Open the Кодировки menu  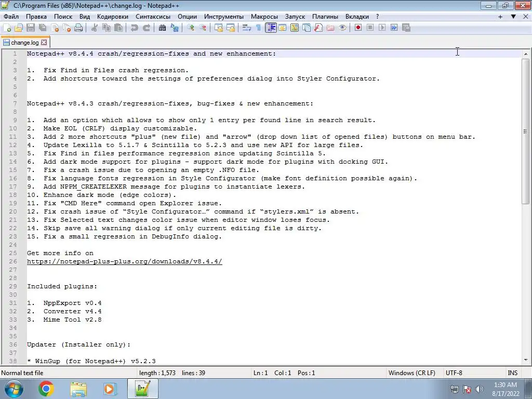click(x=113, y=17)
